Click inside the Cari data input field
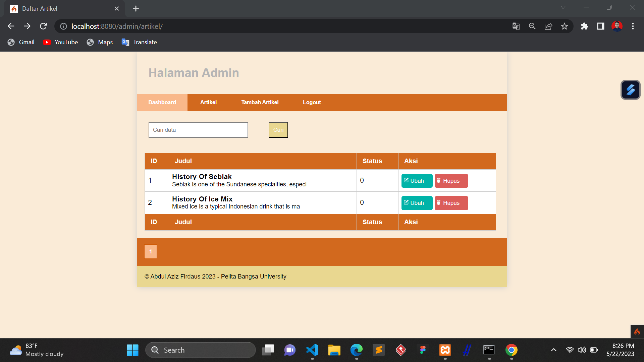The image size is (644, 362). (198, 130)
